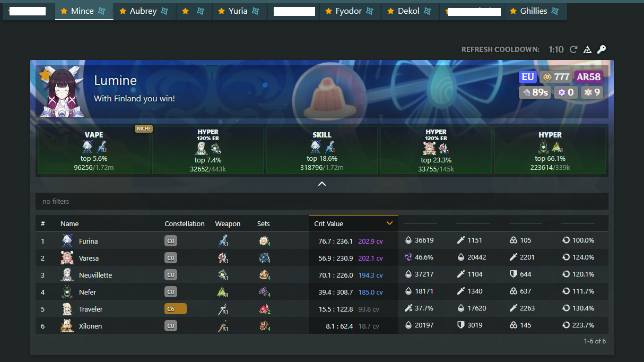This screenshot has width=644, height=362.
Task: Click the EU region badge
Action: click(528, 77)
